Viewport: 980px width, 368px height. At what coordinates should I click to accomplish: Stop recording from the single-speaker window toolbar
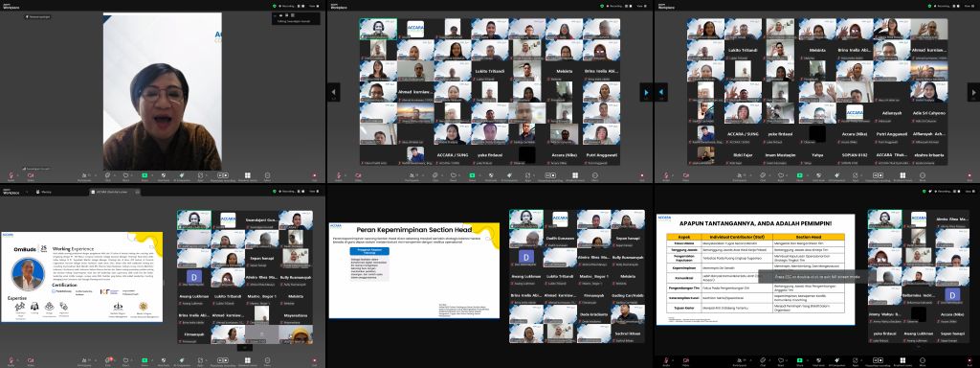click(x=226, y=175)
